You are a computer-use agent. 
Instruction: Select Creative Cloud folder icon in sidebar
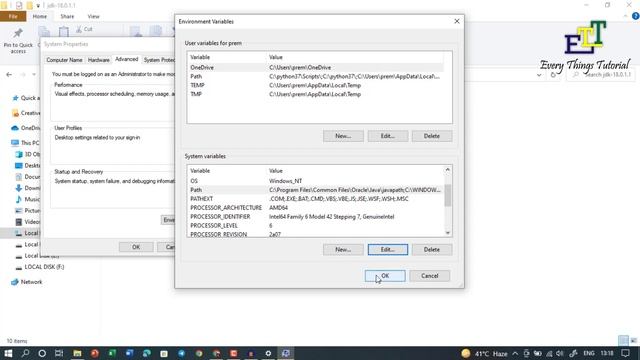pyautogui.click(x=16, y=113)
